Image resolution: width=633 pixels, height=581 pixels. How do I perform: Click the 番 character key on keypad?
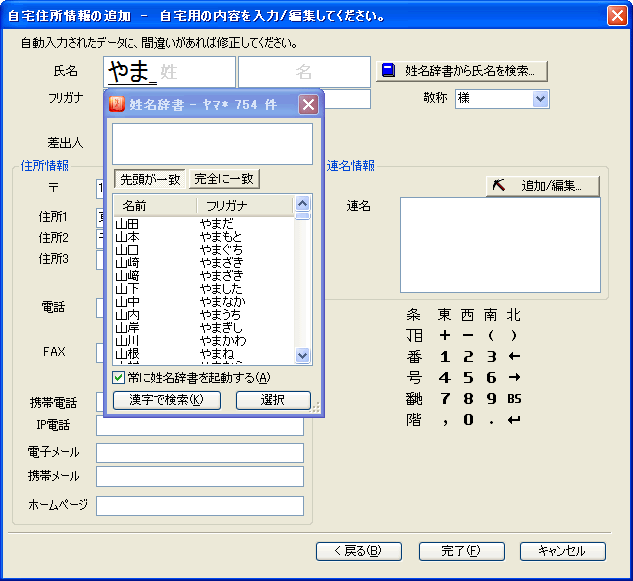pyautogui.click(x=414, y=356)
